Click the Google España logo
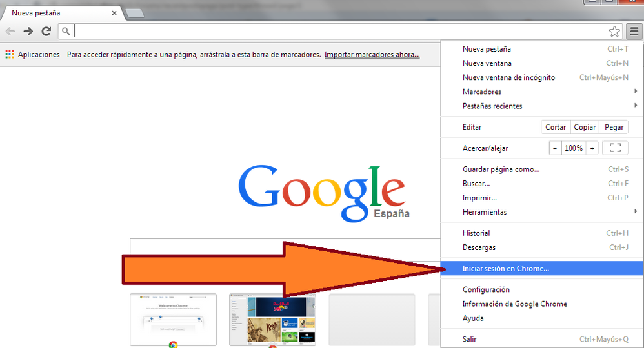The width and height of the screenshot is (644, 348). (323, 193)
